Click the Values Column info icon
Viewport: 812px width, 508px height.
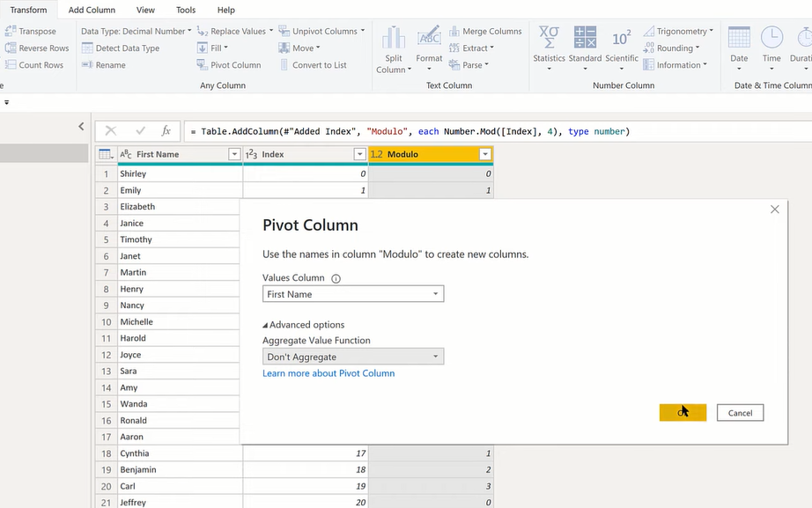336,278
